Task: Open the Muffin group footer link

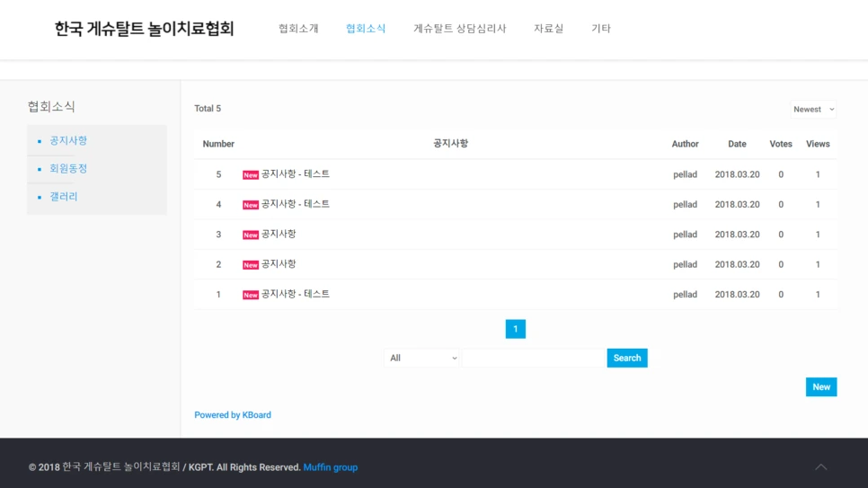Action: 331,467
